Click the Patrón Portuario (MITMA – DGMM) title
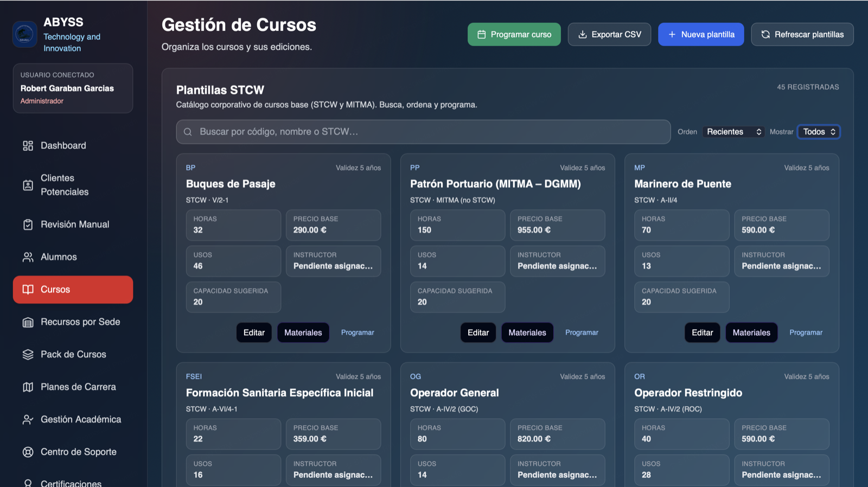Viewport: 868px width, 487px height. (x=495, y=184)
